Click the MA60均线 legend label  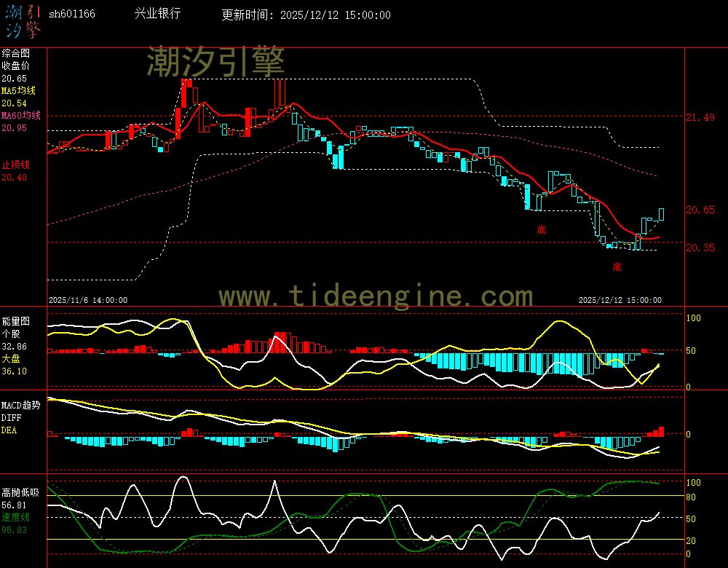click(20, 116)
